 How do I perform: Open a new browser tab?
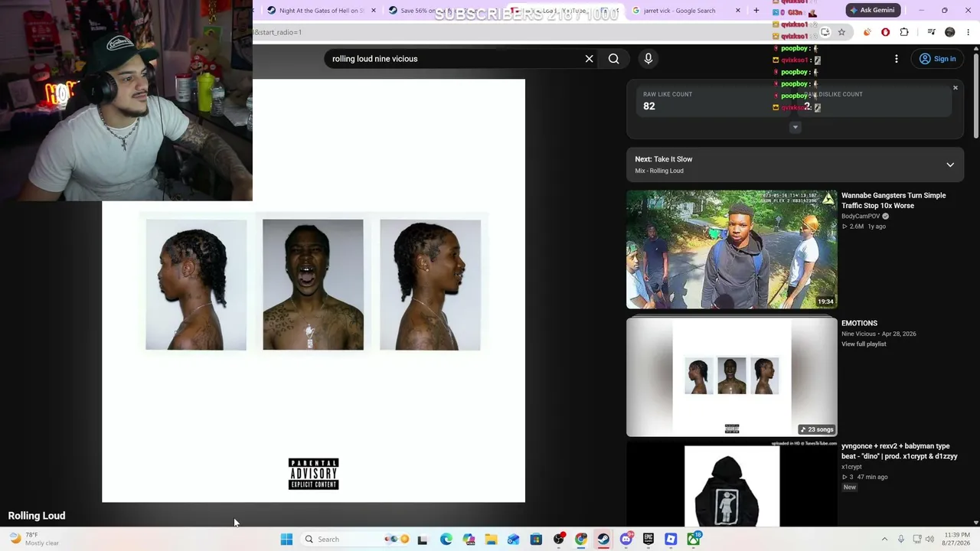(x=756, y=11)
